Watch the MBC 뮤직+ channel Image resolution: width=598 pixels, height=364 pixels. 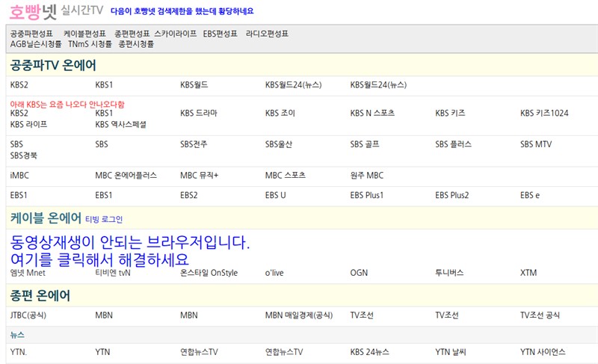[199, 176]
